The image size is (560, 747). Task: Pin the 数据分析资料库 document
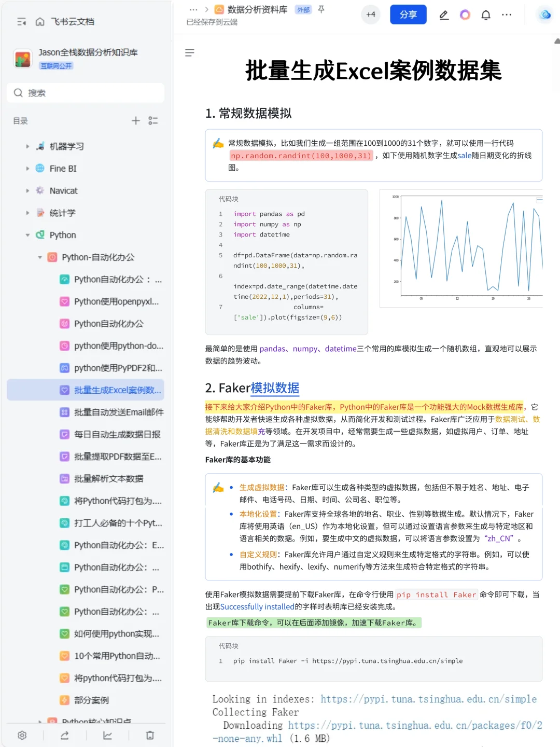click(321, 9)
